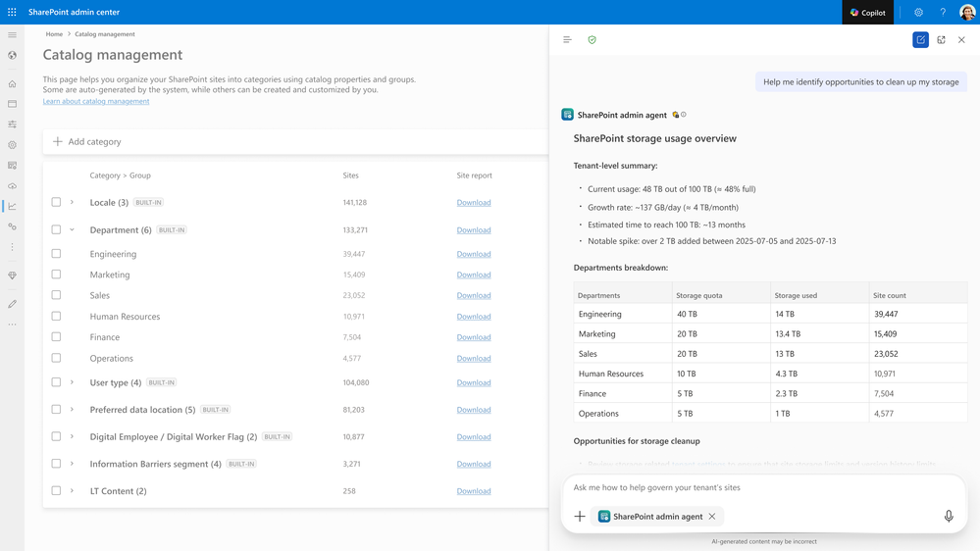Click the green shield icon in Copilot pane
Image resolution: width=980 pixels, height=551 pixels.
(x=592, y=40)
